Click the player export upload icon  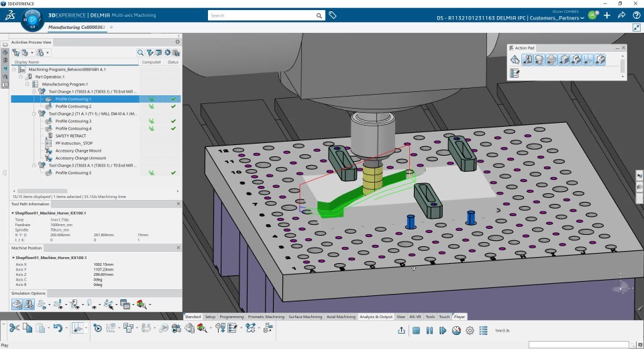[x=402, y=330]
